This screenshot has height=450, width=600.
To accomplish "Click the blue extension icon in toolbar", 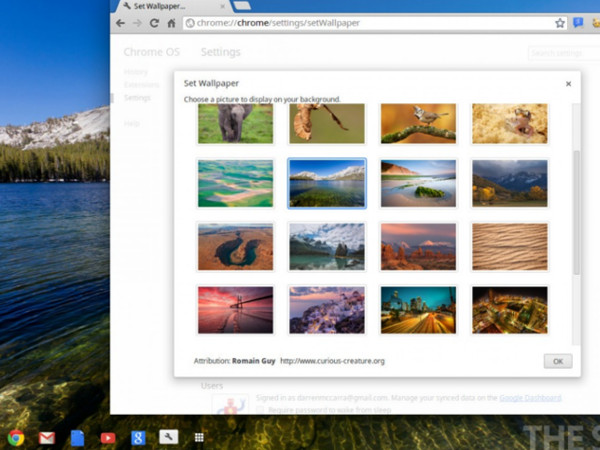I will pyautogui.click(x=578, y=23).
